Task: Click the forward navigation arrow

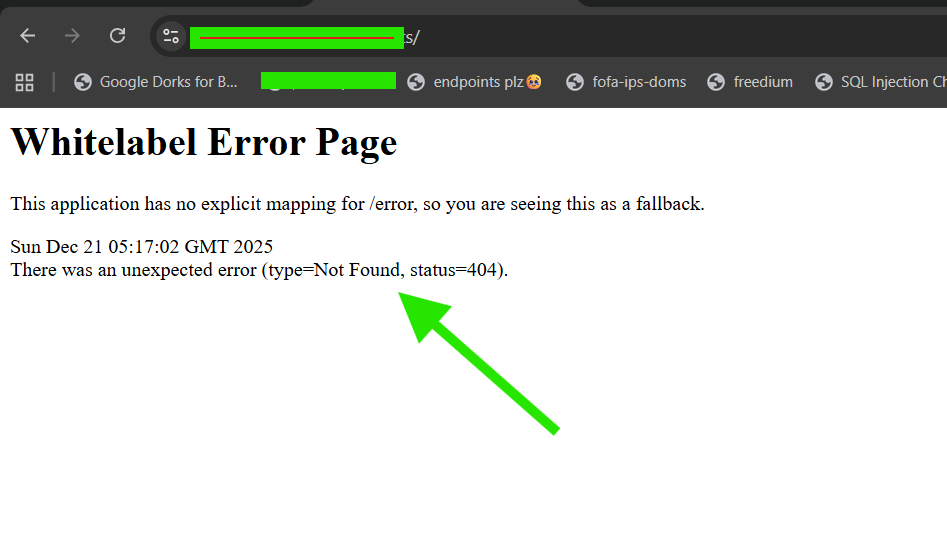Action: click(x=72, y=36)
